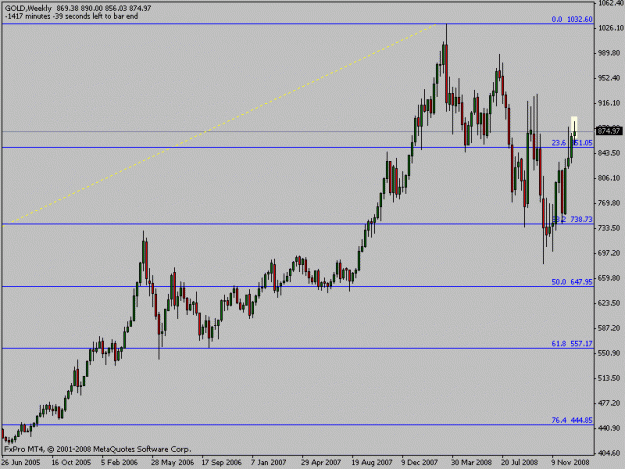Click price scale value 513.50

pos(611,378)
